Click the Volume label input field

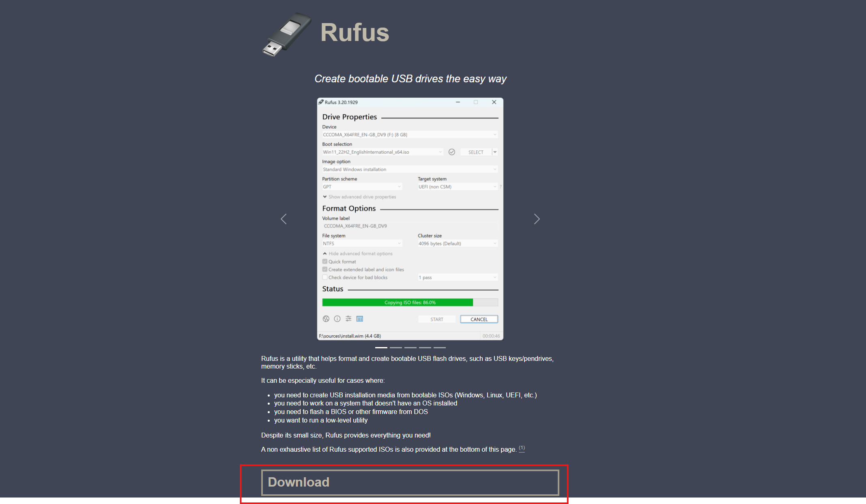pos(410,226)
